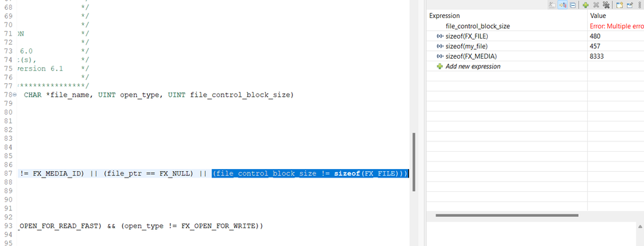This screenshot has width=644, height=246.
Task: Click the icon beside sizeof(my_file)
Action: click(x=440, y=46)
